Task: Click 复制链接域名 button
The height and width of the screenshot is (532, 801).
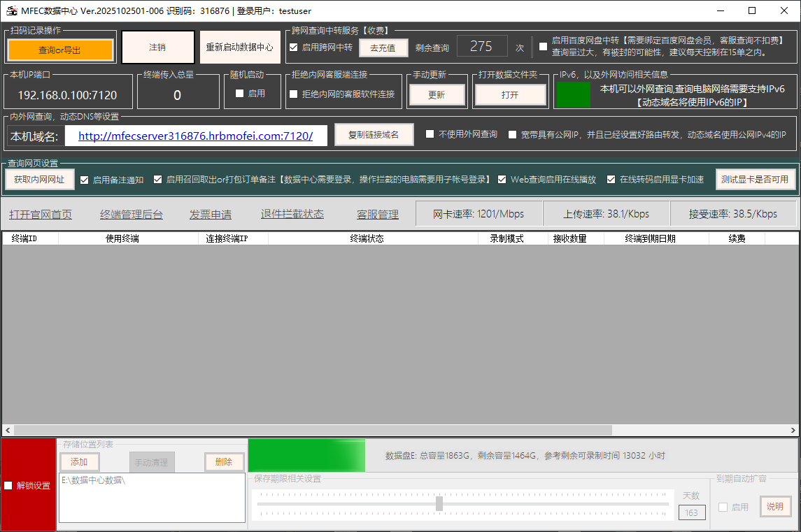Action: click(374, 134)
